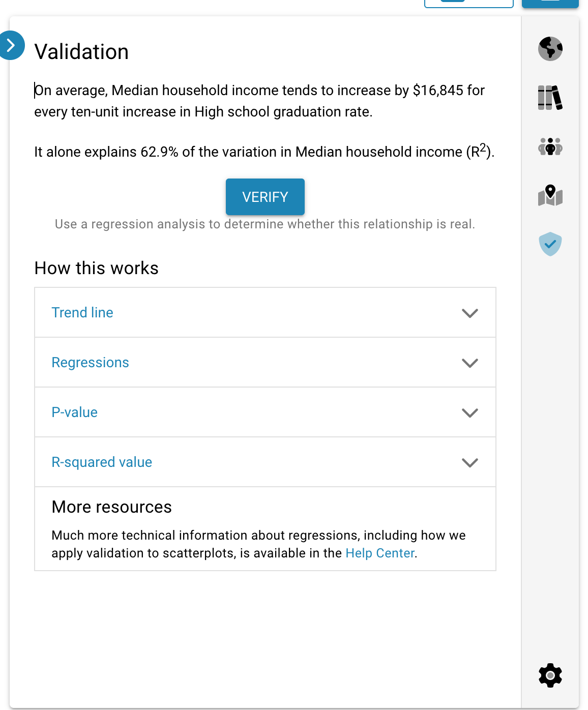Expand the Regressions section
The width and height of the screenshot is (588, 710).
point(91,362)
